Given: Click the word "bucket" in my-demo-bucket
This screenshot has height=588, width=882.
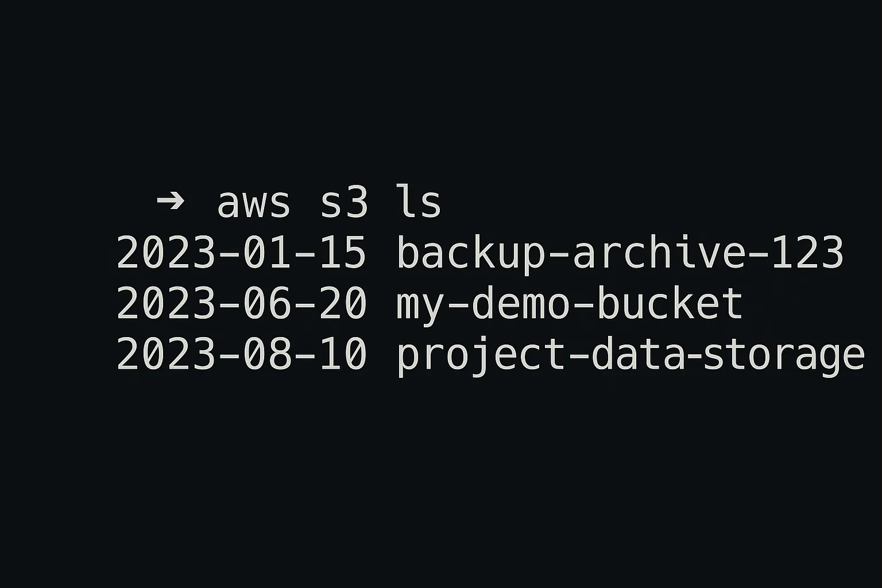Looking at the screenshot, I should (670, 304).
